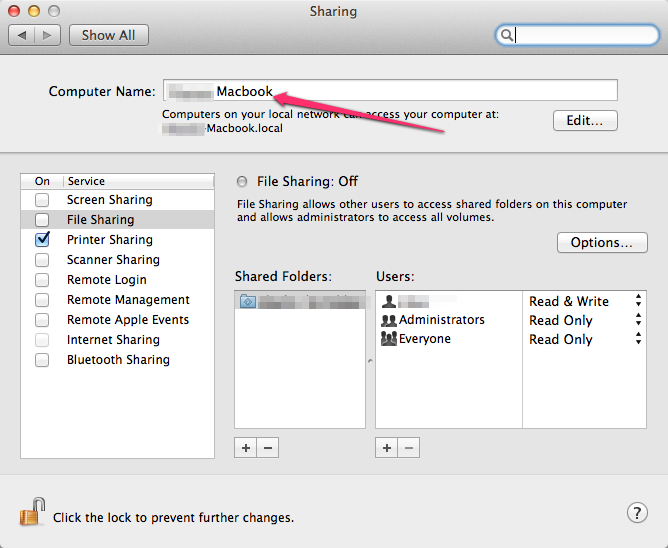Open the Options... button

[602, 242]
